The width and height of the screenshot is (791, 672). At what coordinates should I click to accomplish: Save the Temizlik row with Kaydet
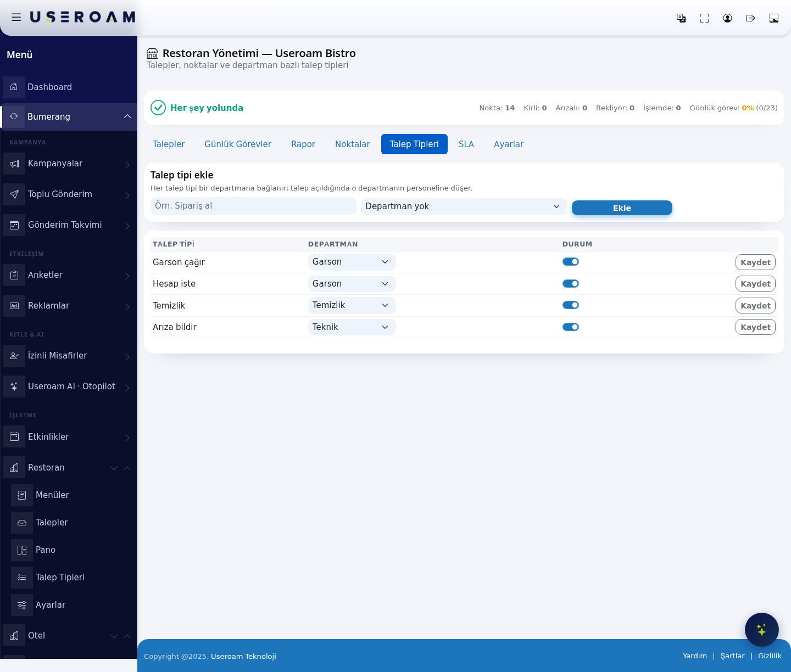[755, 306]
